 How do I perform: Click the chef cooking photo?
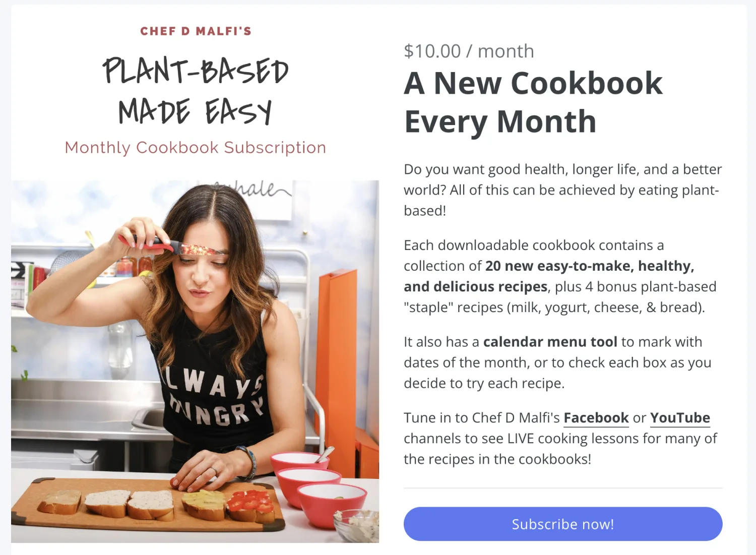(x=195, y=361)
